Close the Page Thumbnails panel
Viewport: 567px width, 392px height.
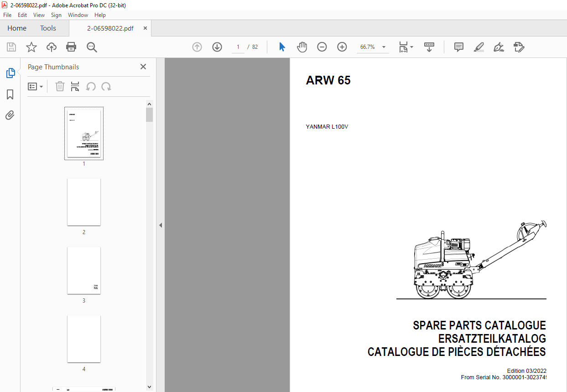coord(143,67)
